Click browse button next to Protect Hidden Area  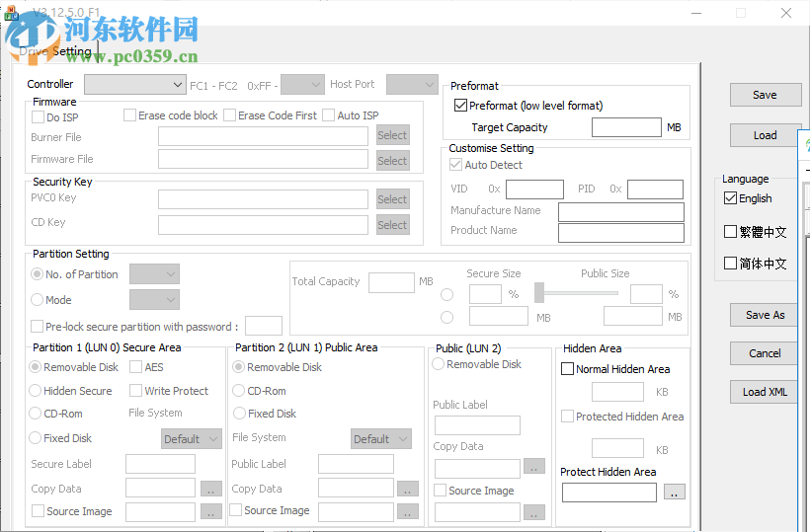(675, 492)
